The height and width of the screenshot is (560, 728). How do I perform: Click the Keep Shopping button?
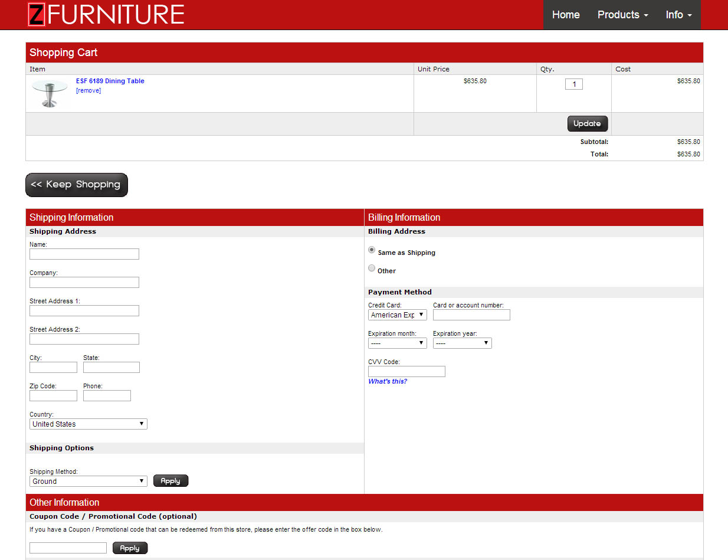pos(76,185)
